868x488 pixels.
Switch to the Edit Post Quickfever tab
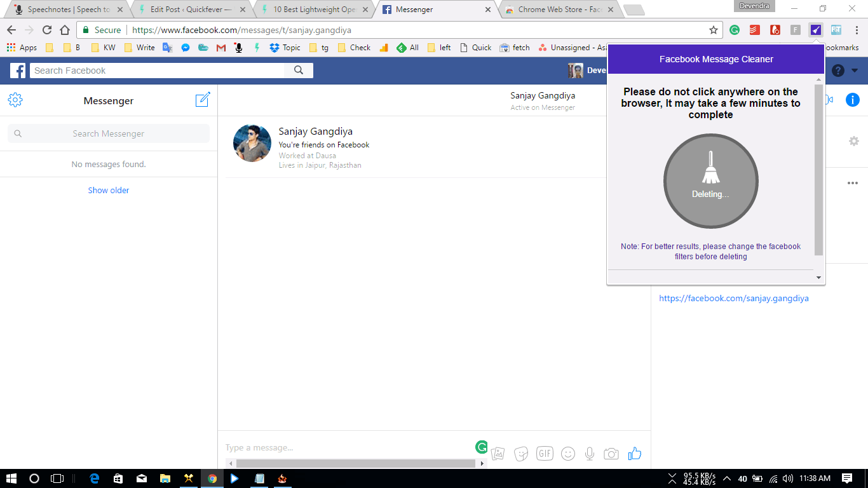click(x=190, y=10)
